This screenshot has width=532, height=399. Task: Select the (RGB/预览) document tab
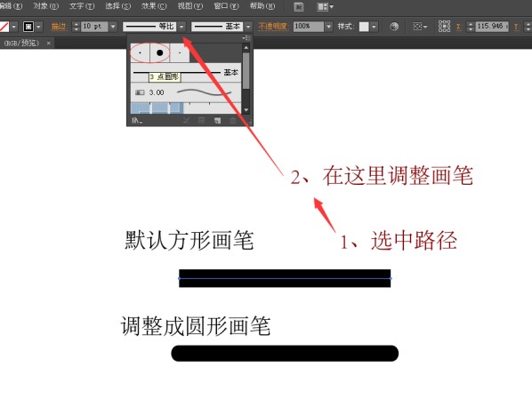click(21, 44)
